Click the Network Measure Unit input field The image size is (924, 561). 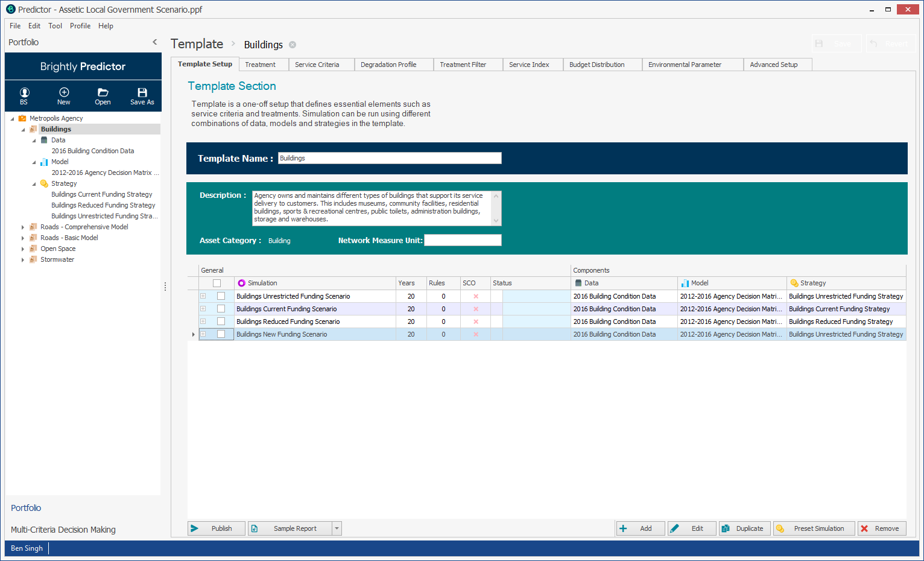point(463,240)
